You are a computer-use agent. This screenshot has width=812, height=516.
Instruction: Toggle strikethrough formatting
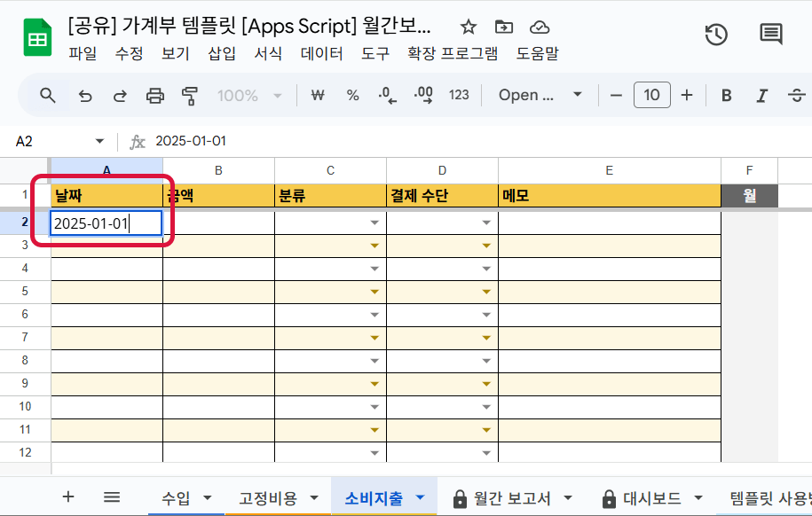[x=796, y=96]
